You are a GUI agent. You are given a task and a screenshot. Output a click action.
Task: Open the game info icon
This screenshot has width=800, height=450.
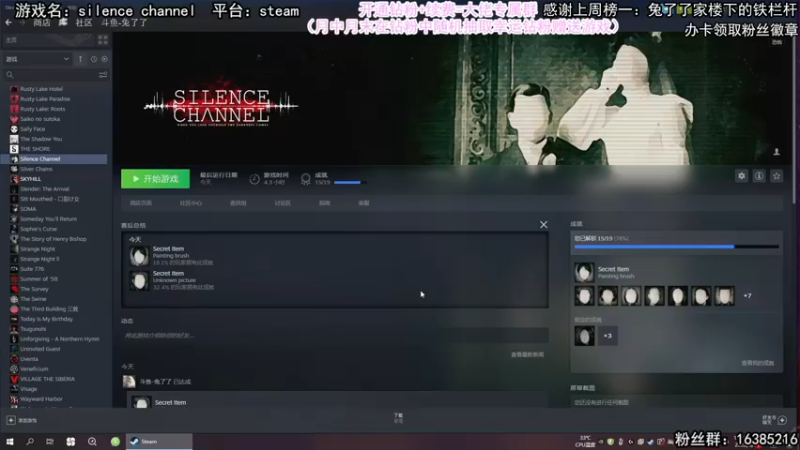point(759,176)
